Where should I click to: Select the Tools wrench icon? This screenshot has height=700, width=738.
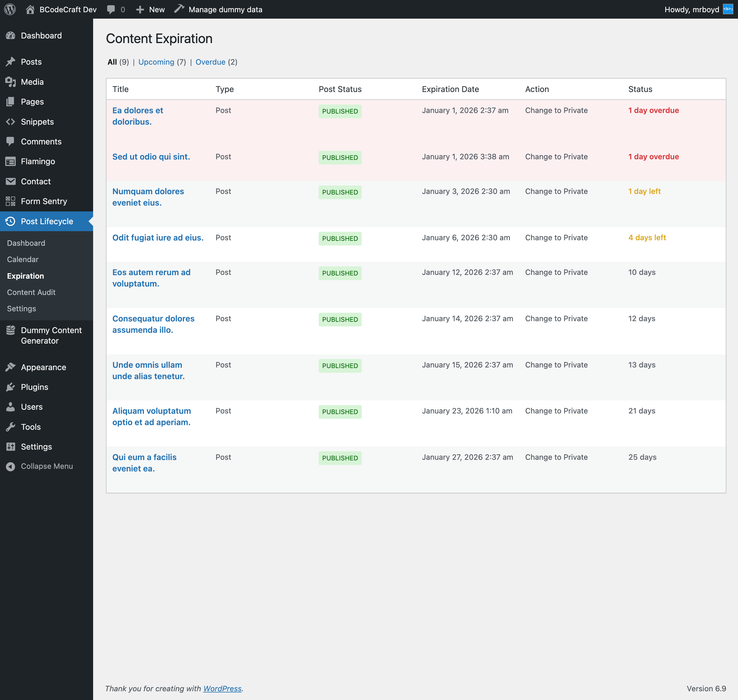click(x=10, y=427)
